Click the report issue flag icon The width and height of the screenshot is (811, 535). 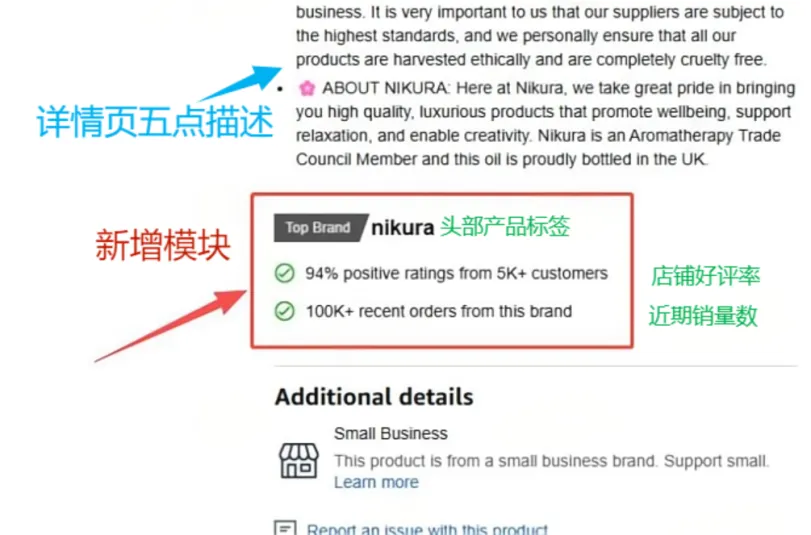(x=285, y=528)
